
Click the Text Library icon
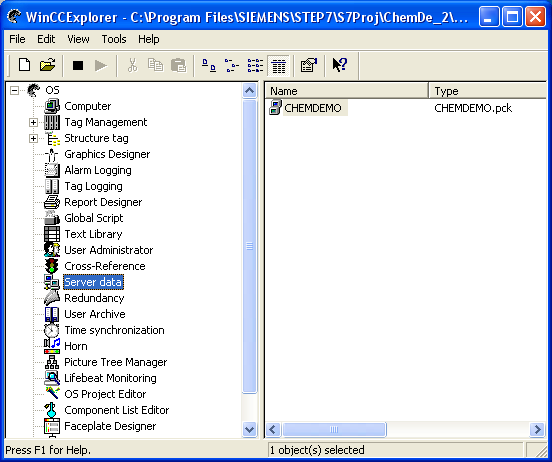pos(52,234)
